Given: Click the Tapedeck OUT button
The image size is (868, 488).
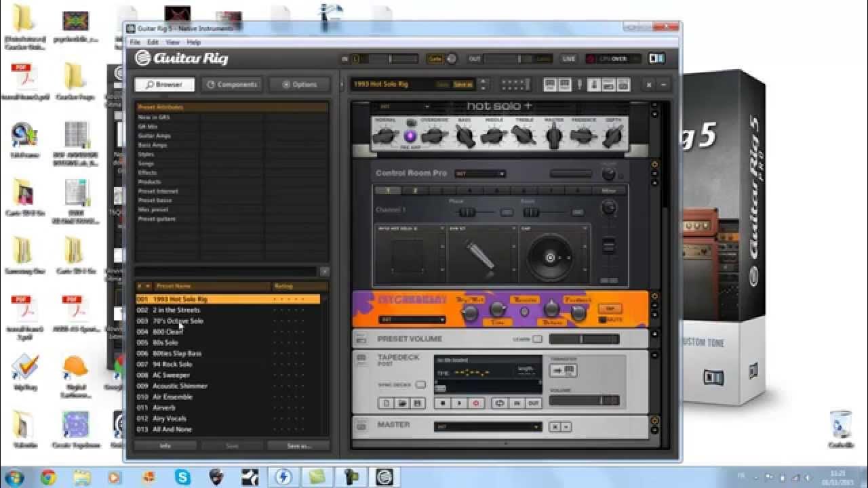Looking at the screenshot, I should pos(533,403).
